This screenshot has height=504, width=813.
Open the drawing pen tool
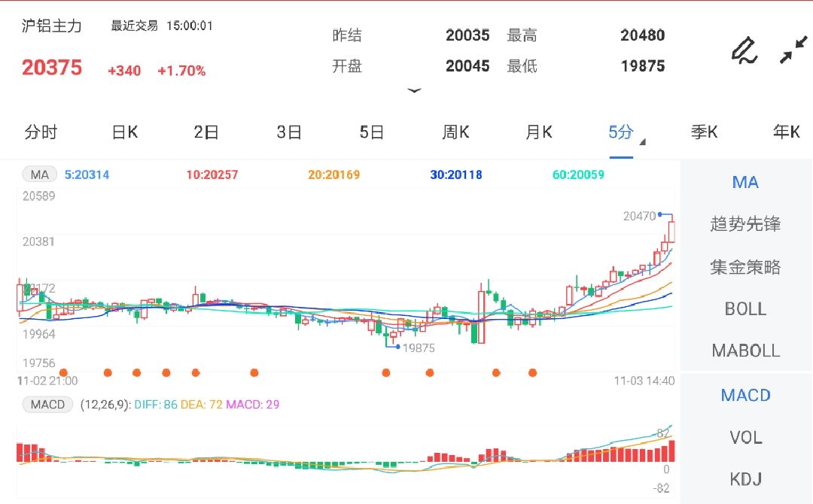(744, 50)
